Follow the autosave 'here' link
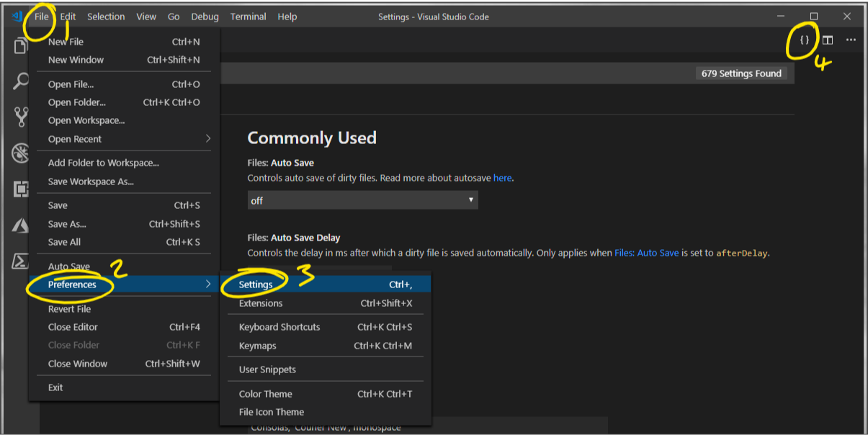Viewport: 868px width, 435px height. (x=502, y=177)
